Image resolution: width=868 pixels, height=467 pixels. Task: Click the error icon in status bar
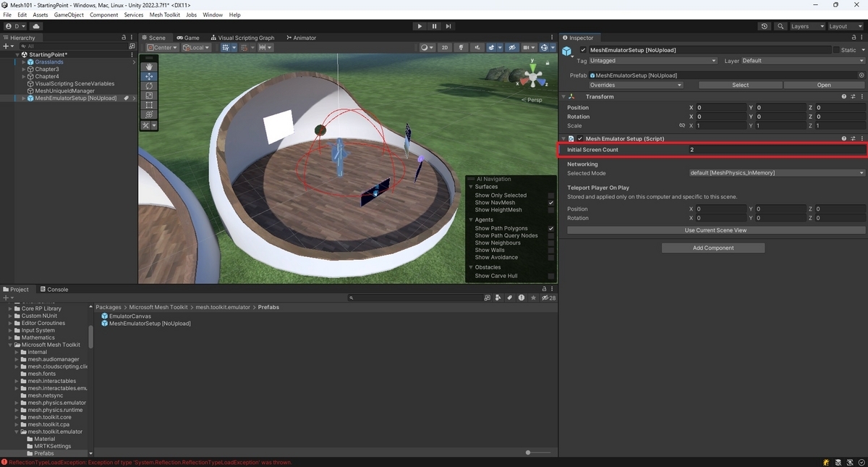(4, 462)
